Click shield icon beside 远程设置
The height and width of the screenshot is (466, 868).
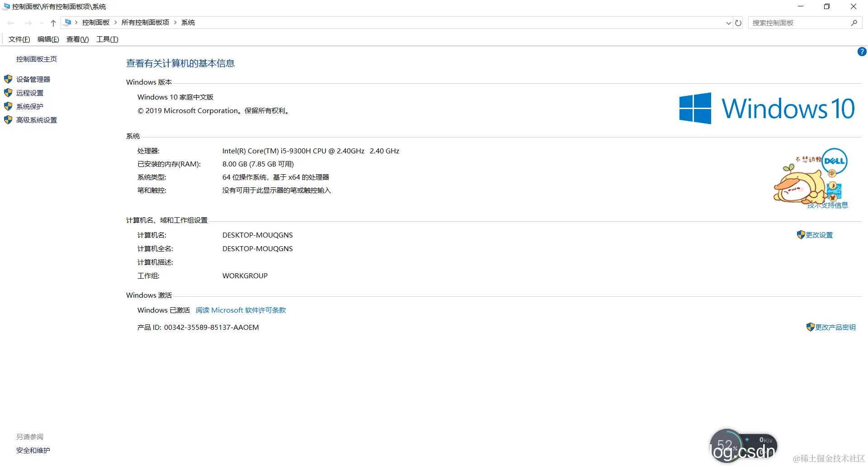tap(8, 93)
